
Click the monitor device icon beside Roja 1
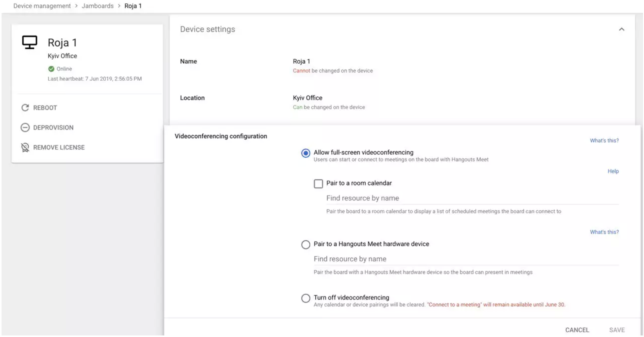pos(30,42)
